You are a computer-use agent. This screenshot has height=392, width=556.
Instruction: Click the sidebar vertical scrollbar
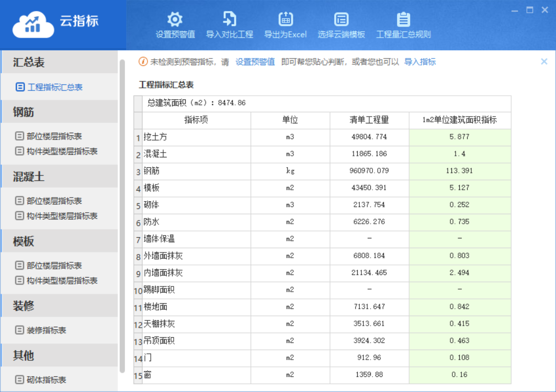(x=122, y=216)
